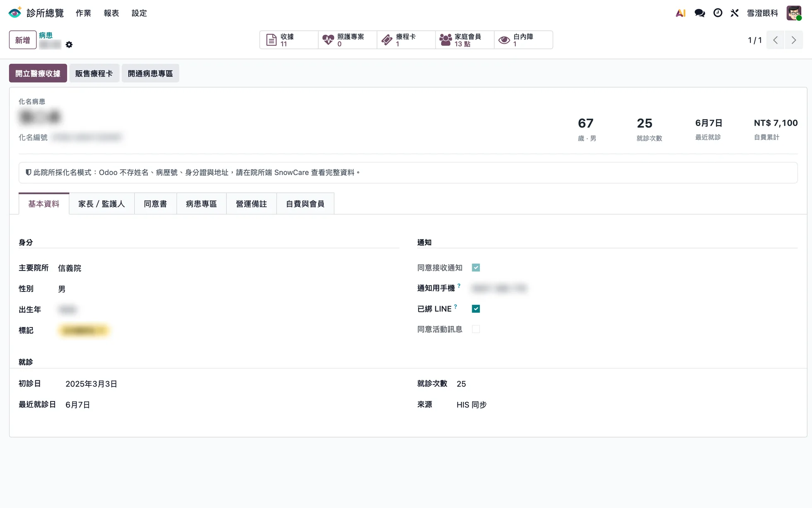This screenshot has height=508, width=812.
Task: Open the clock activities icon
Action: click(x=718, y=13)
